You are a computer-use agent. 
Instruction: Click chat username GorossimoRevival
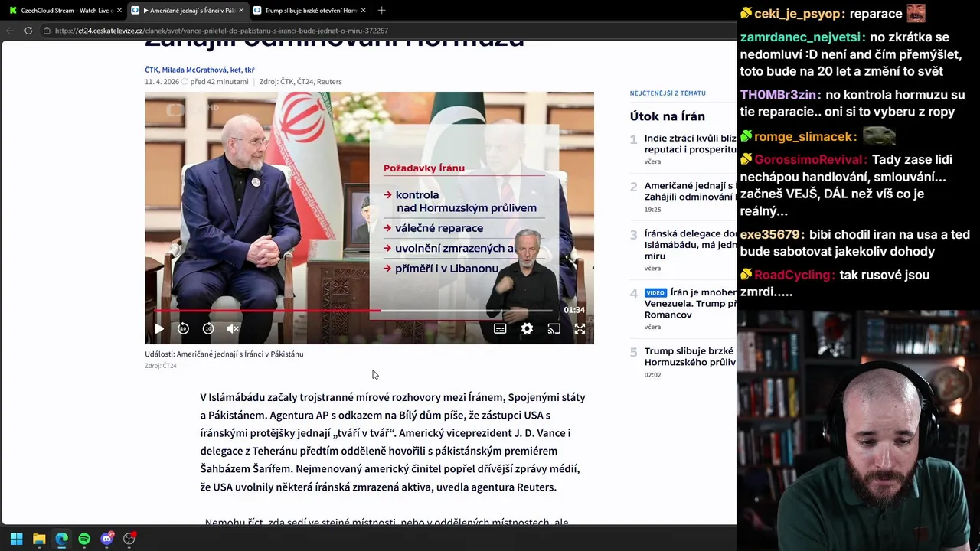coord(808,160)
